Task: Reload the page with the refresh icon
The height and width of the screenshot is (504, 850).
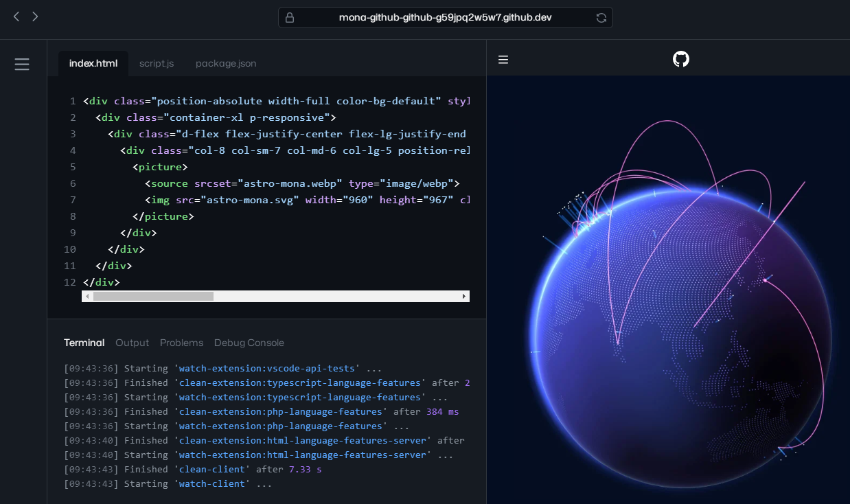Action: [x=601, y=18]
